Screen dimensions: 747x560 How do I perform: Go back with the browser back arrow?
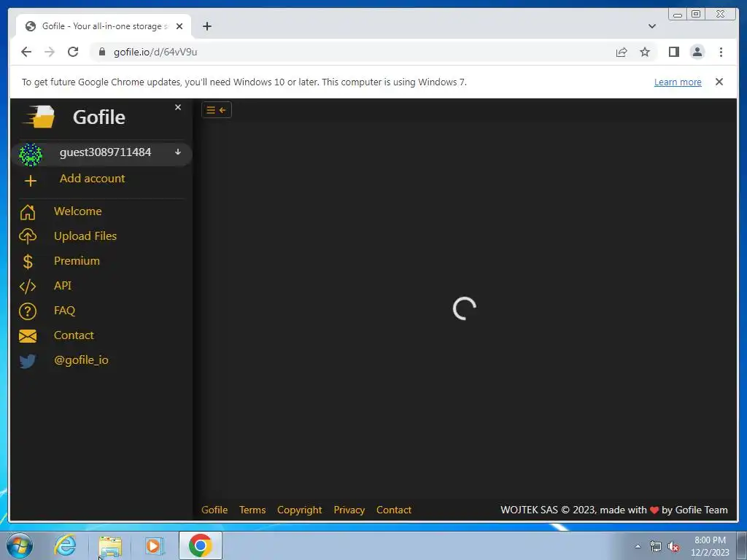[x=26, y=52]
